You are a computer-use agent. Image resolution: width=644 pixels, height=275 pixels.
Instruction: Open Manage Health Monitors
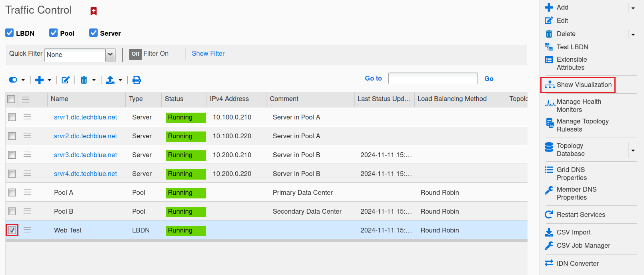pyautogui.click(x=578, y=105)
